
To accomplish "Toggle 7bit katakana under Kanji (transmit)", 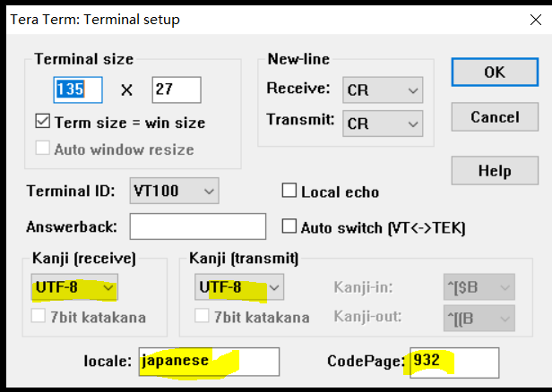I will tap(202, 316).
